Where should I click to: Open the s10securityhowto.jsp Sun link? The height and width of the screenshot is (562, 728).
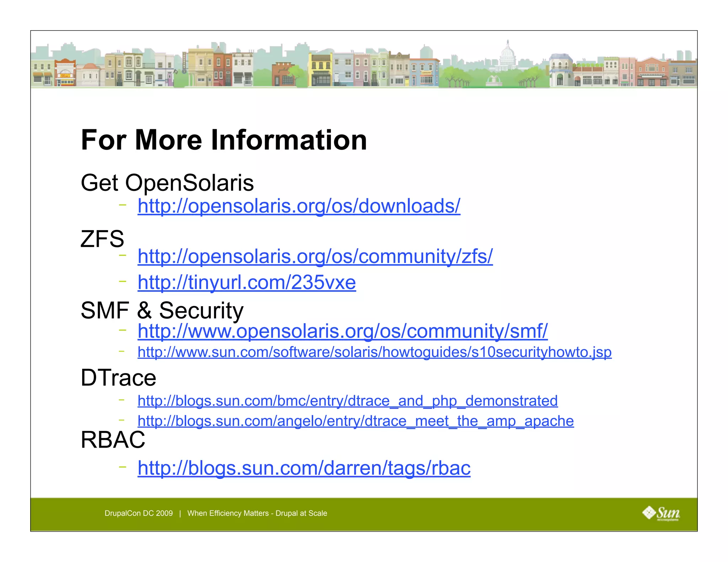pos(374,352)
